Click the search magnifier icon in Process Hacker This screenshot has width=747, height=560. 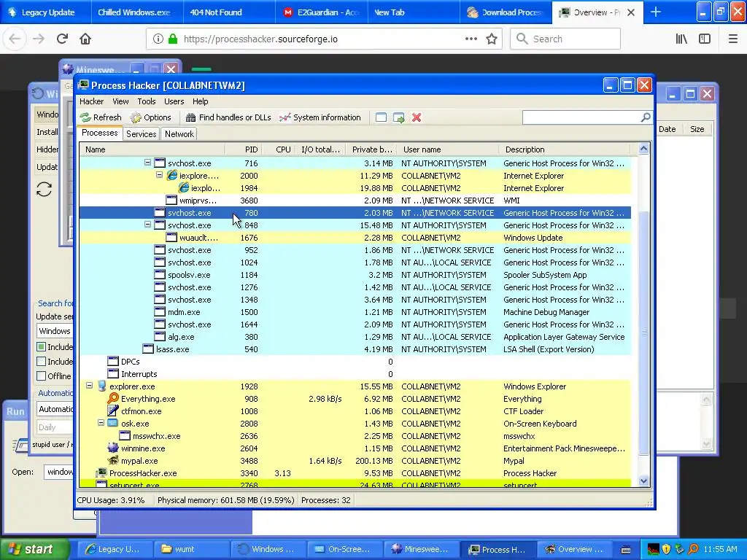coord(646,117)
